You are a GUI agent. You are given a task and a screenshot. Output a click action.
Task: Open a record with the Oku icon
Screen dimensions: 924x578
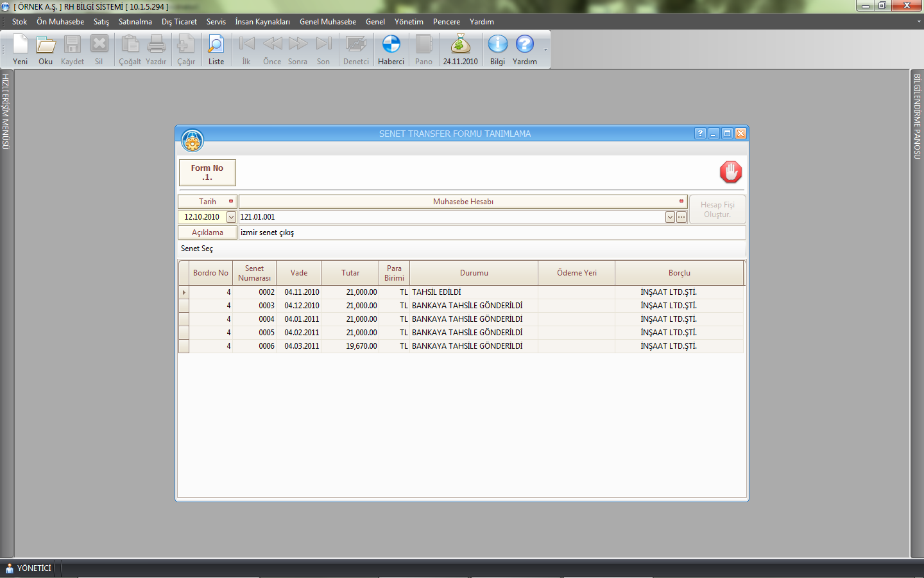tap(46, 46)
